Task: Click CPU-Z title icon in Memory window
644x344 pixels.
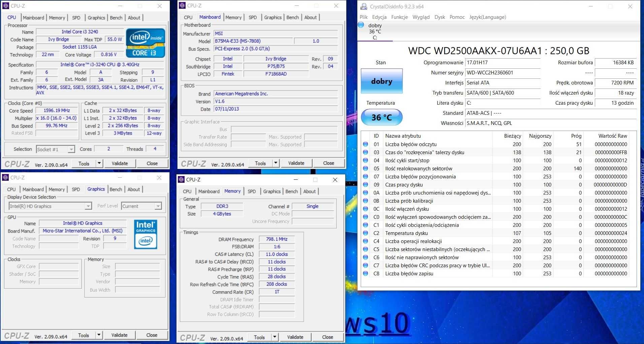Action: (181, 179)
